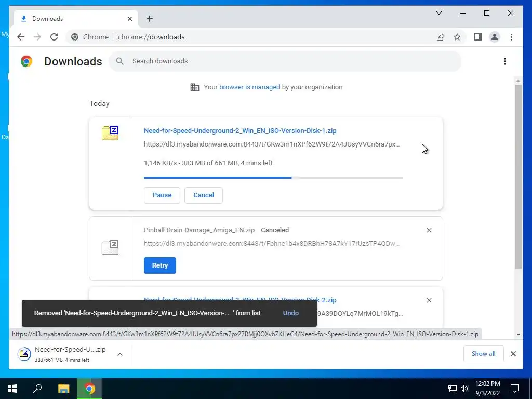
Task: Open Windows taskbar search
Action: click(x=37, y=389)
